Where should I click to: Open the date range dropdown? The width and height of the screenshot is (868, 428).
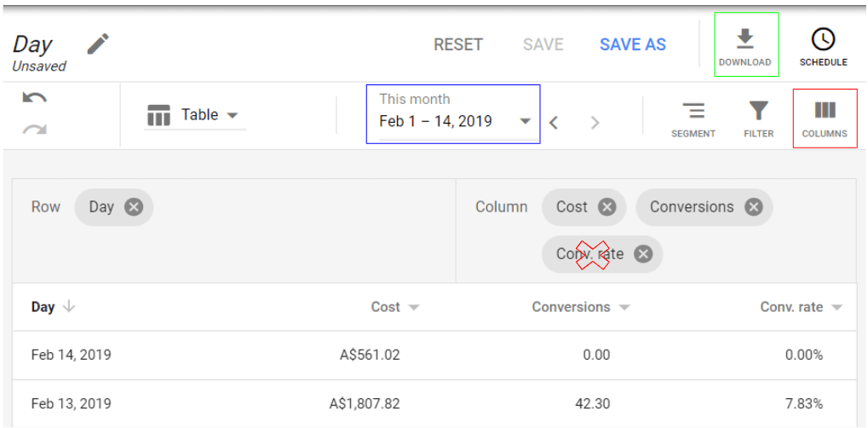click(x=526, y=121)
